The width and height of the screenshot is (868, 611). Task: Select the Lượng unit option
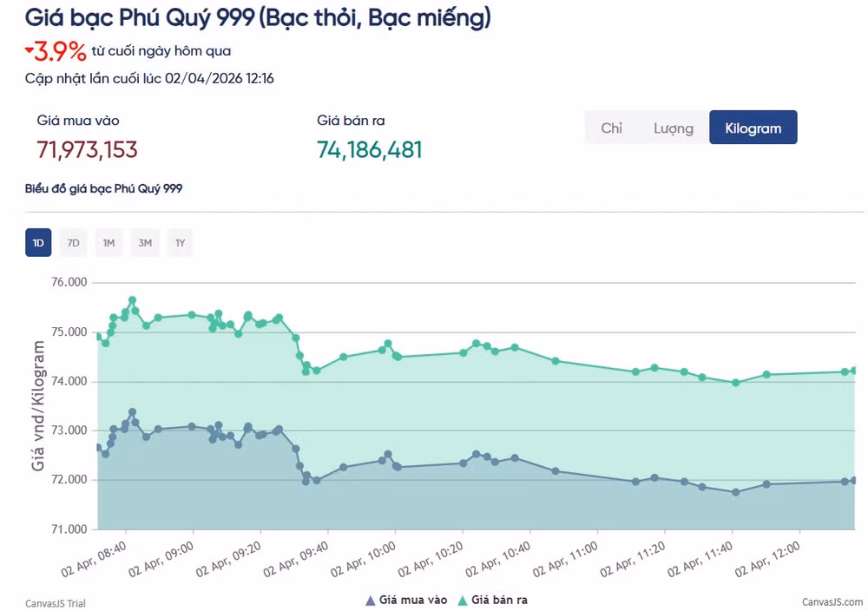tap(674, 128)
